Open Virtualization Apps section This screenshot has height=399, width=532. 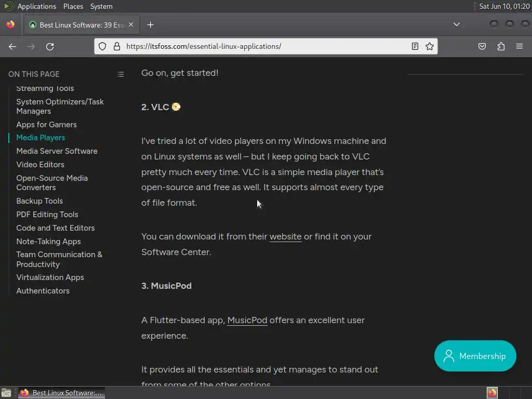pyautogui.click(x=50, y=277)
